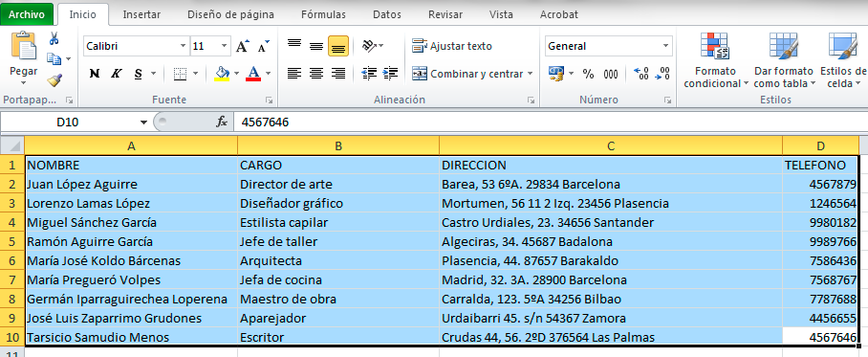Increase decimal places
This screenshot has width=868, height=357.
pos(641,73)
